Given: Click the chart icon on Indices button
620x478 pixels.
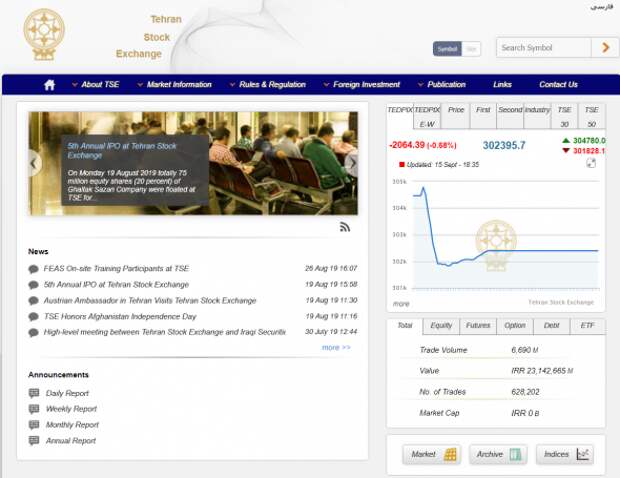Looking at the screenshot, I should pyautogui.click(x=582, y=454).
